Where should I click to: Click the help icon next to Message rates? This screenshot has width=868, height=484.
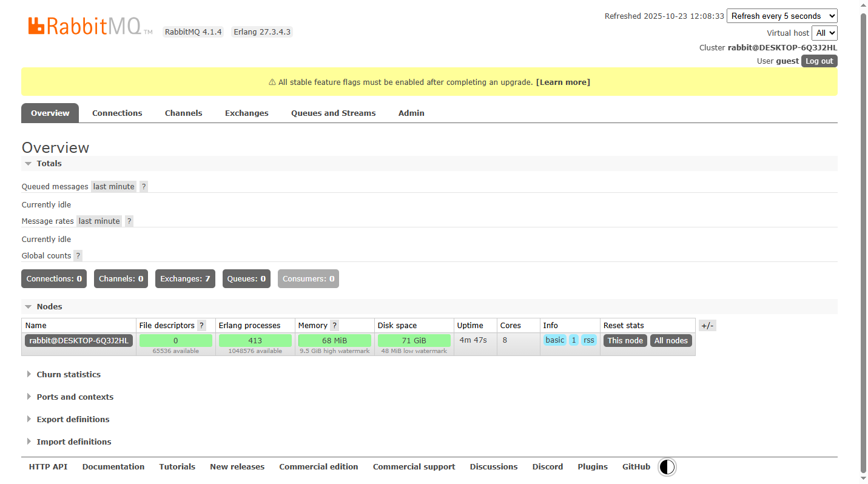click(129, 221)
